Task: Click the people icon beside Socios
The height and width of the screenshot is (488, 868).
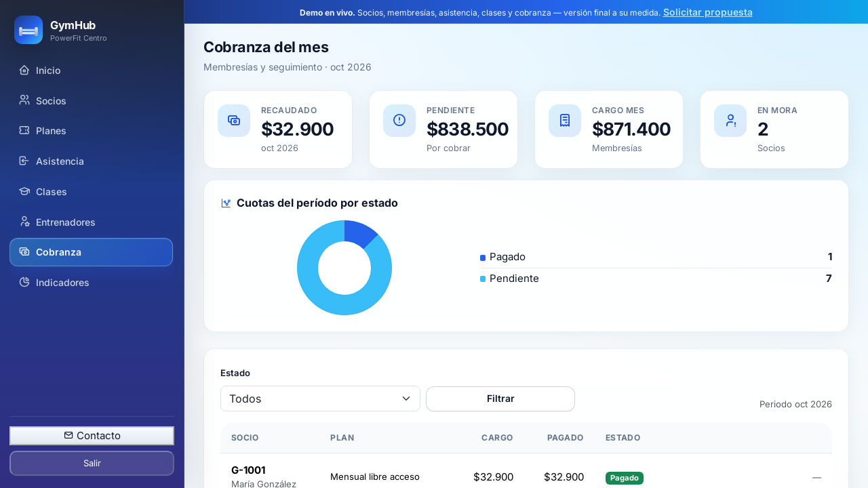Action: click(24, 100)
